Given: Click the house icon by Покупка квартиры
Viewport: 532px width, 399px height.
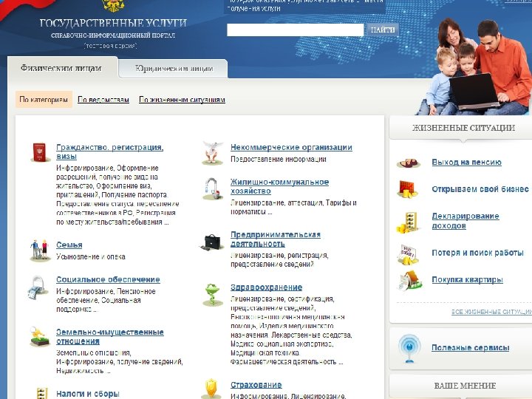Looking at the screenshot, I should click(x=410, y=280).
